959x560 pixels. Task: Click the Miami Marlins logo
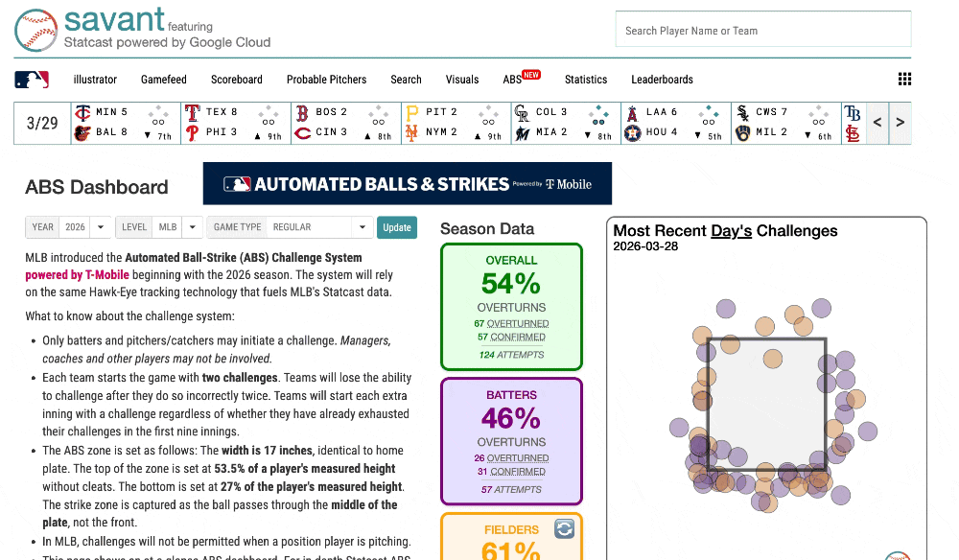pos(522,132)
